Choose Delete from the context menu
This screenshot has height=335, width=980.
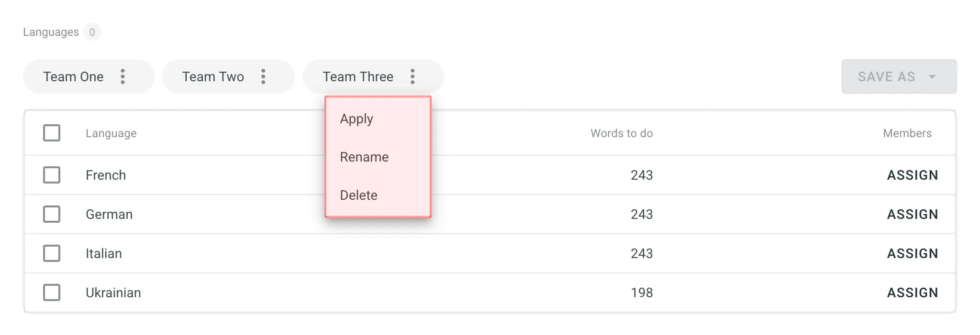[x=359, y=195]
